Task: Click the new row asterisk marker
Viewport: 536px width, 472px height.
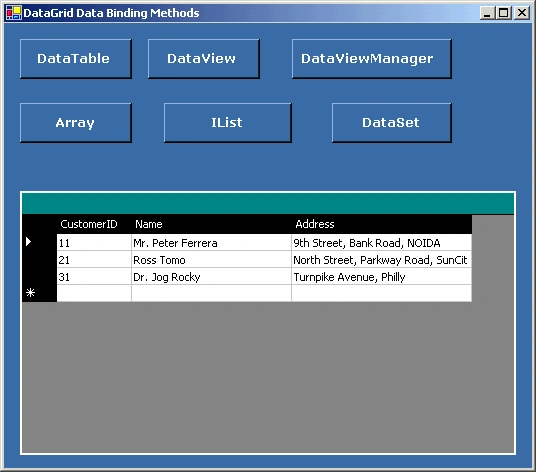Action: 30,293
